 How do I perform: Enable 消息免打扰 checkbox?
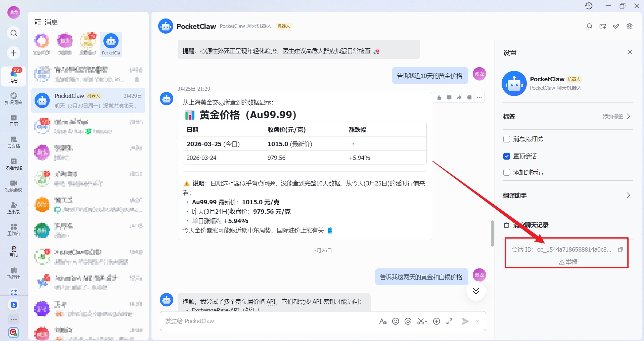(x=507, y=139)
